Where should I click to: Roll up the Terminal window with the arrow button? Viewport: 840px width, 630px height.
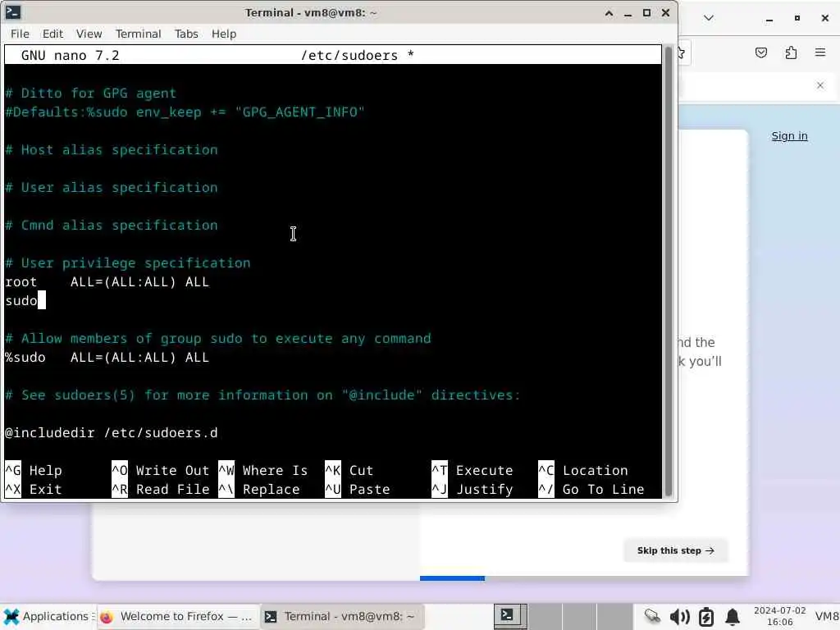[609, 13]
